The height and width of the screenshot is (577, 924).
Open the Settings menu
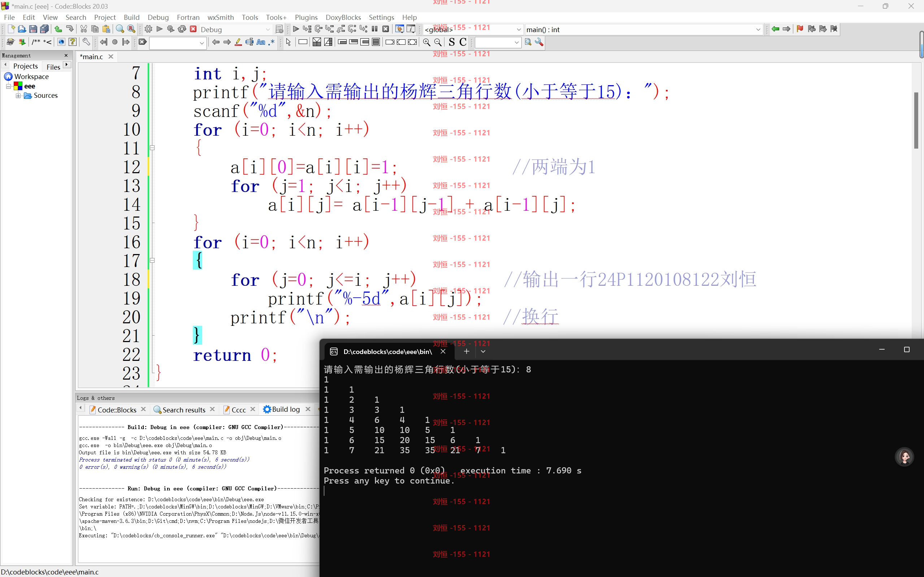click(x=381, y=17)
